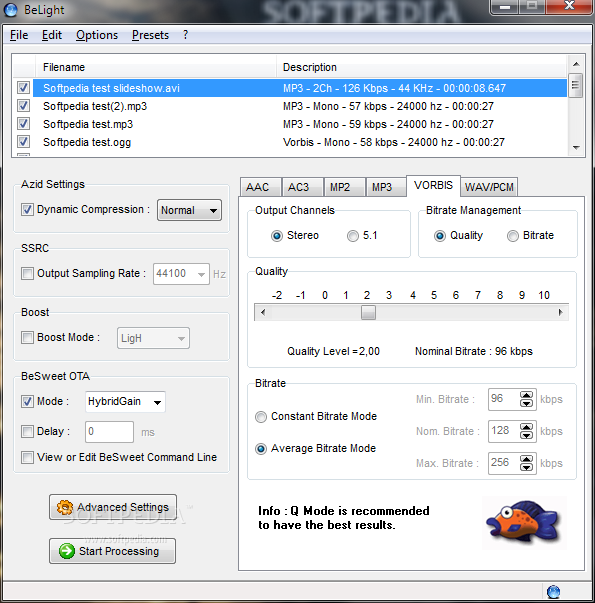Open the ? help menu

click(185, 35)
